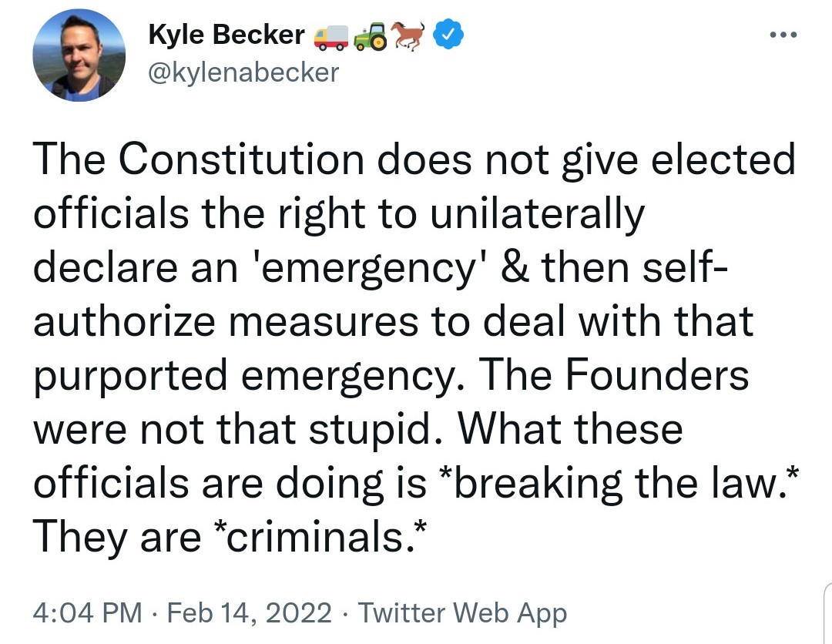
Task: Click the green tractor emoji icon
Action: click(371, 36)
